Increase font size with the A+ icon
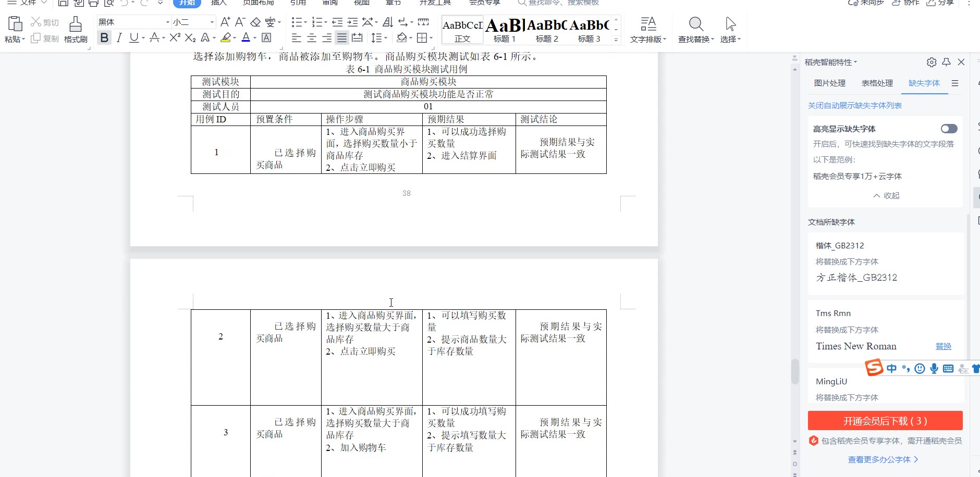The image size is (980, 477). point(225,22)
